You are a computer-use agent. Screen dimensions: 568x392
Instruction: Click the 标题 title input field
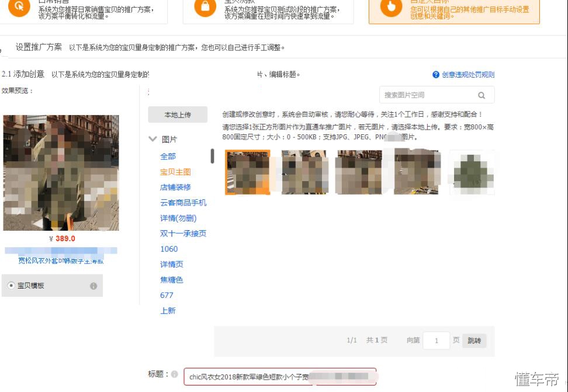pyautogui.click(x=280, y=377)
